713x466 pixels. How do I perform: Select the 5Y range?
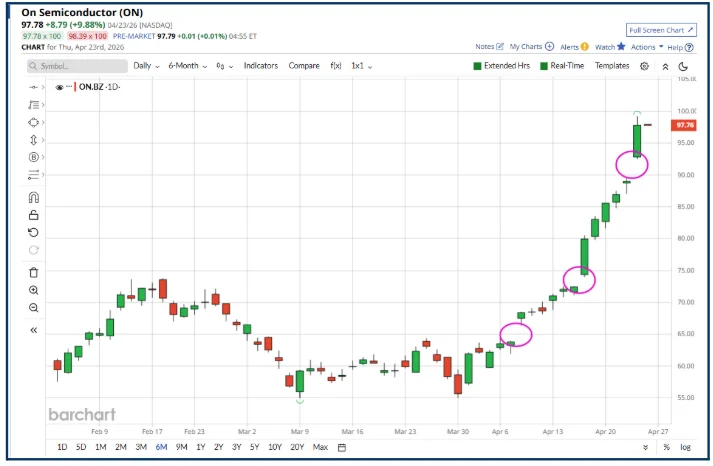(254, 447)
